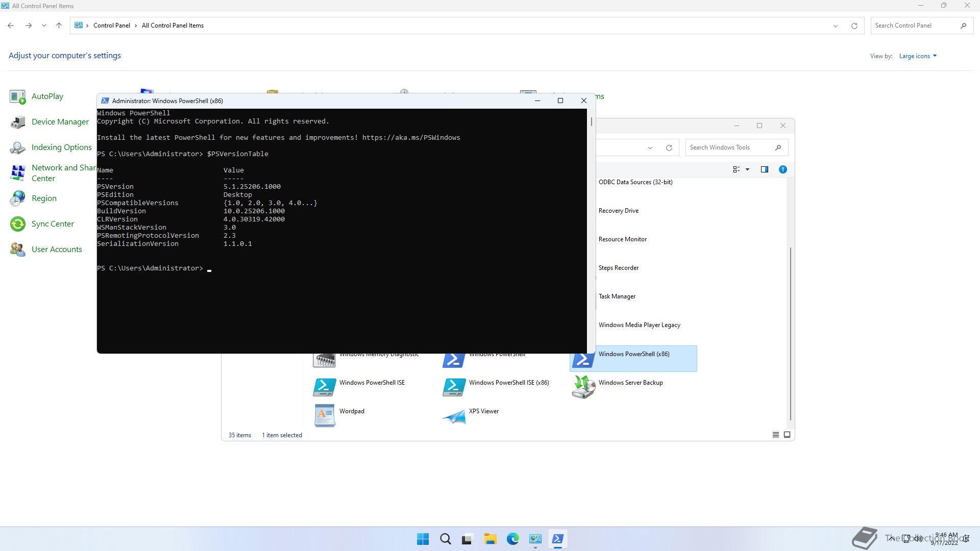Click Wordpad icon in Windows Tools
This screenshot has width=980, height=551.
click(x=325, y=415)
